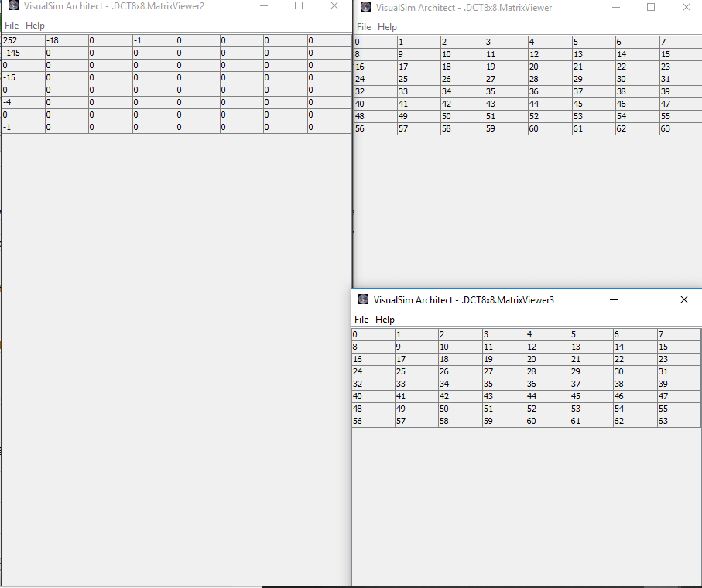Click cell 27 in the top-right MatrixViewer window
This screenshot has height=588, width=702.
point(505,79)
